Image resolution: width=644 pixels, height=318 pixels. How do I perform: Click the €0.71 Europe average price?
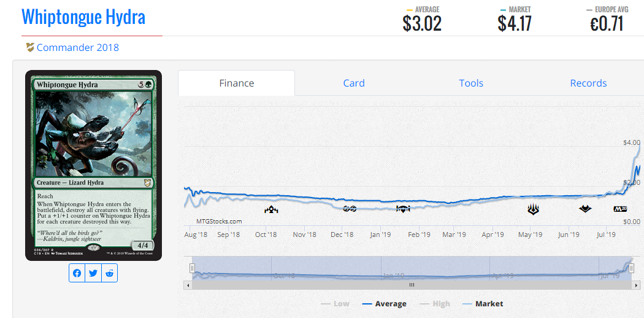click(607, 23)
